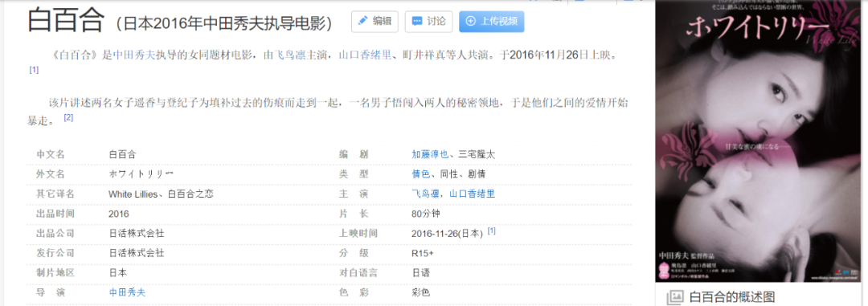Select the value White Lillies、白百合之恋
This screenshot has width=868, height=306.
tap(161, 194)
